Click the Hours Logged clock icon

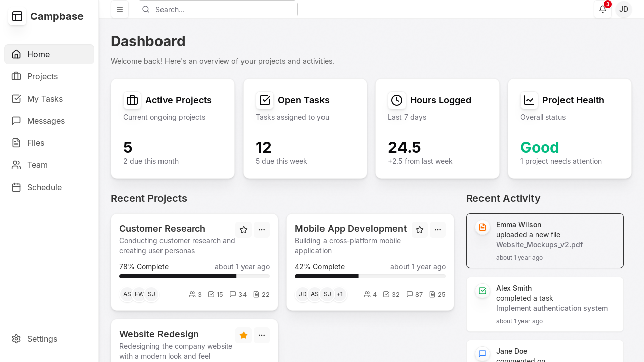pos(397,100)
